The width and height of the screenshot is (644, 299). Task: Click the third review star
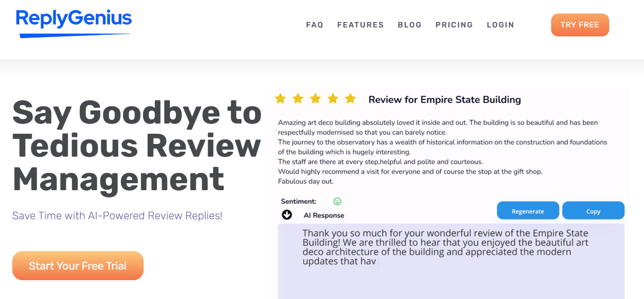click(315, 99)
